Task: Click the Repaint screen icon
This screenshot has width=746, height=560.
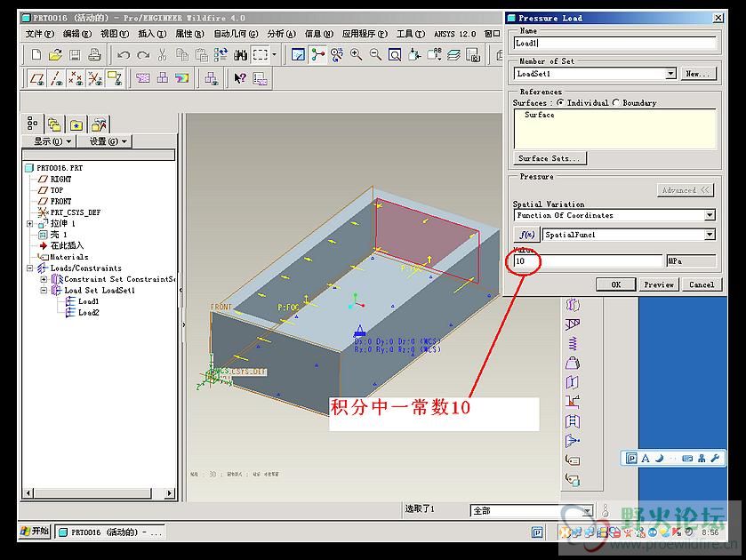Action: pos(298,55)
